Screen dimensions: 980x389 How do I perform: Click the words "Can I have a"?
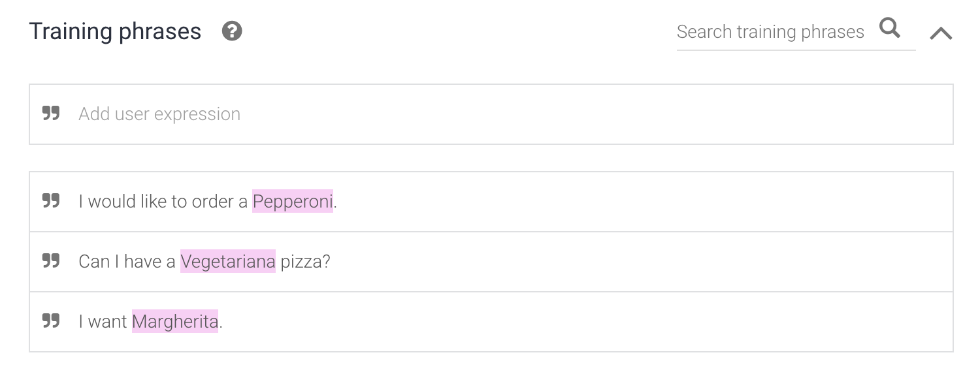click(127, 262)
